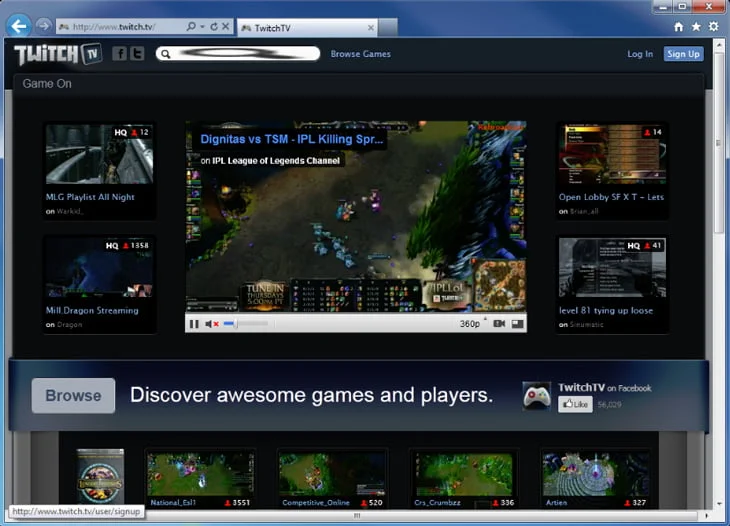Viewport: 730px width, 526px height.
Task: Click the Sign Up button
Action: (683, 54)
